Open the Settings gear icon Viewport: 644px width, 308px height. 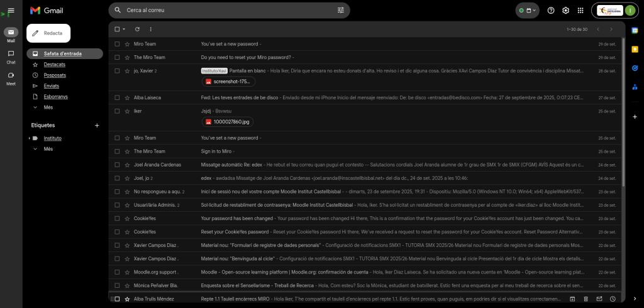point(565,10)
